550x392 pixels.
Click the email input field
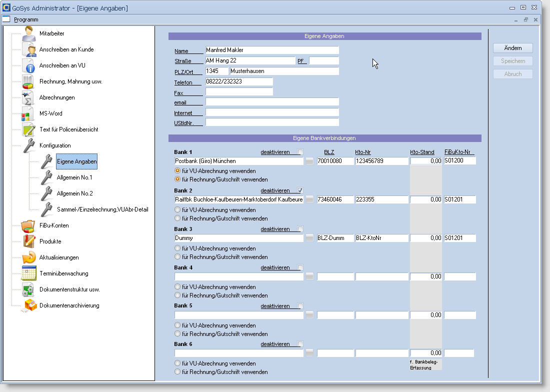pyautogui.click(x=272, y=102)
